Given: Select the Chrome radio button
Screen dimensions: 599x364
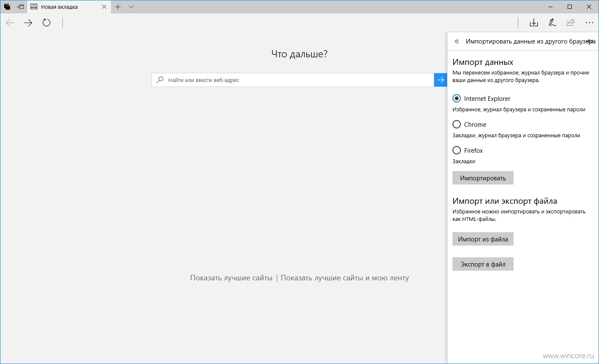Looking at the screenshot, I should [x=457, y=124].
